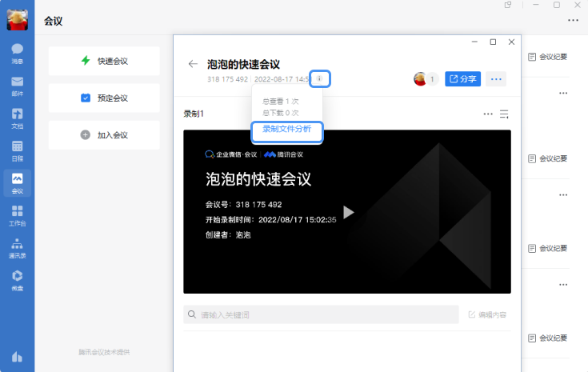Open 微盘 drive in sidebar

17,279
